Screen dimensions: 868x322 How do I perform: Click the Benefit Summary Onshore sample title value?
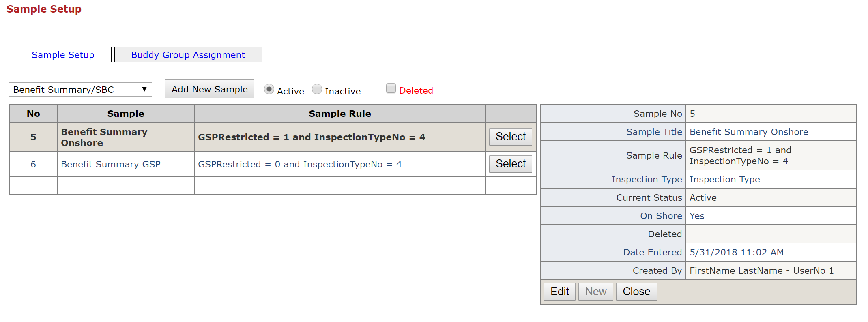click(x=749, y=132)
